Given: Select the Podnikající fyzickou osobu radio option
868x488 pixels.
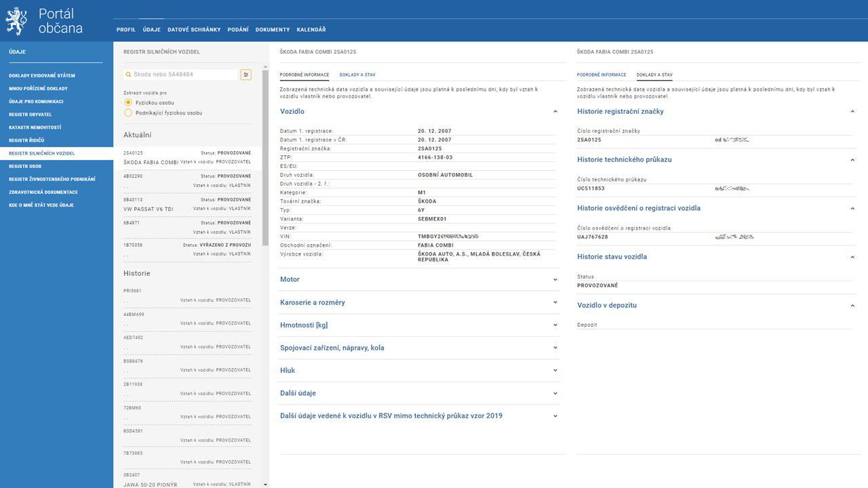Looking at the screenshot, I should point(128,113).
